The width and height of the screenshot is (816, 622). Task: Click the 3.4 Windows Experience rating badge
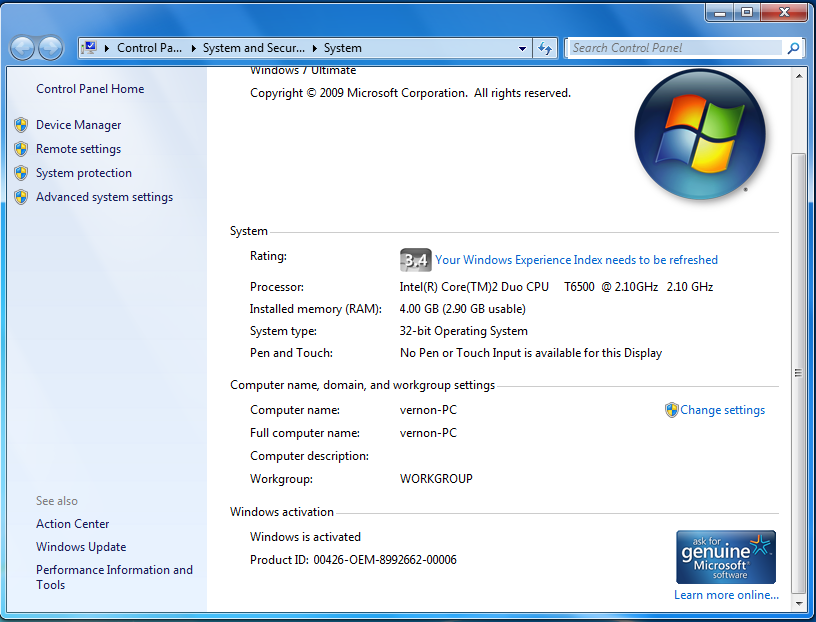[x=415, y=260]
